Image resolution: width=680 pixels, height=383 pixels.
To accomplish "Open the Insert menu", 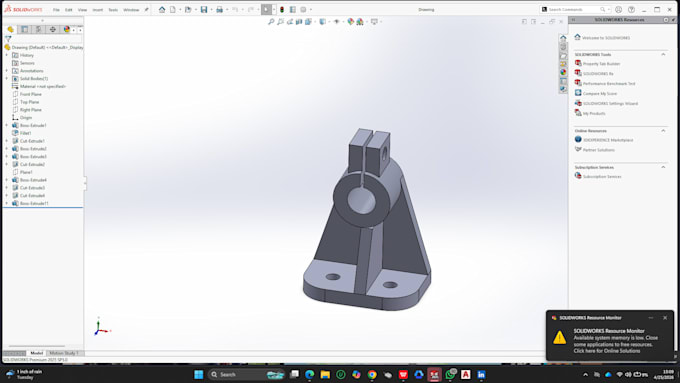I will [98, 10].
